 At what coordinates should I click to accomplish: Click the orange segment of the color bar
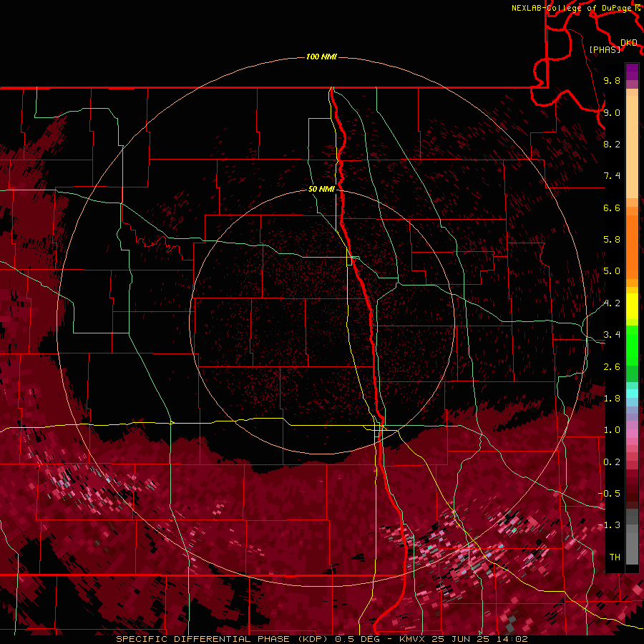click(x=632, y=248)
